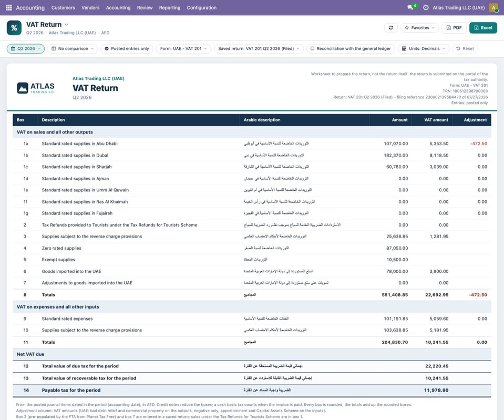Click adjustment value -472.50 in row 1a
504x420 pixels.
pyautogui.click(x=479, y=144)
